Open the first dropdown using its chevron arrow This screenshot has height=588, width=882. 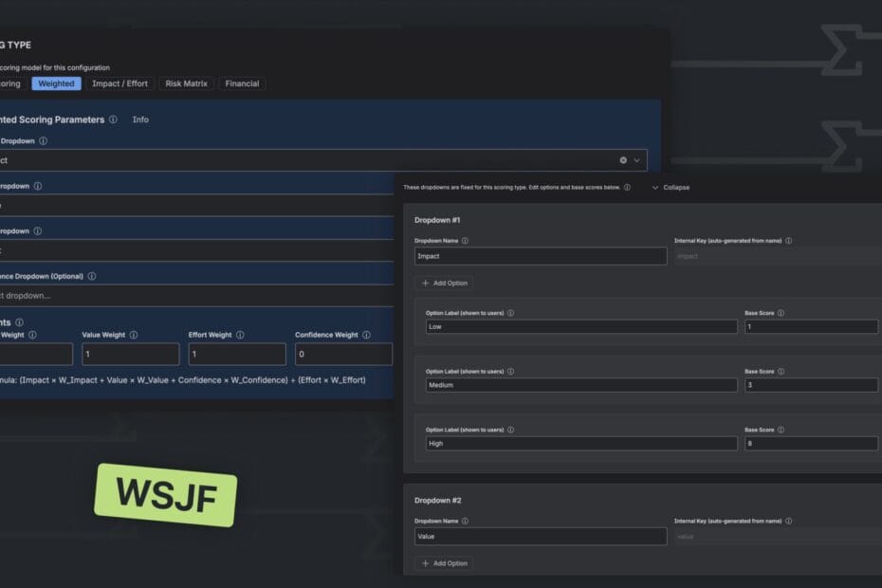coord(637,160)
